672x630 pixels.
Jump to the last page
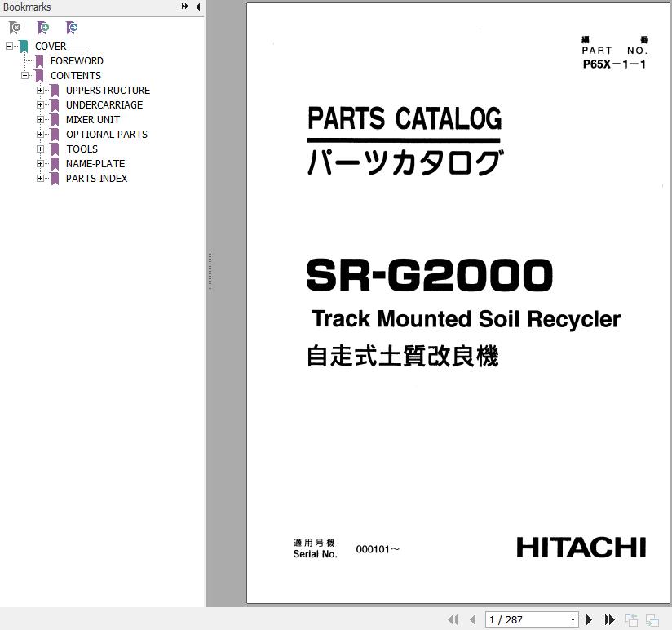click(x=609, y=619)
